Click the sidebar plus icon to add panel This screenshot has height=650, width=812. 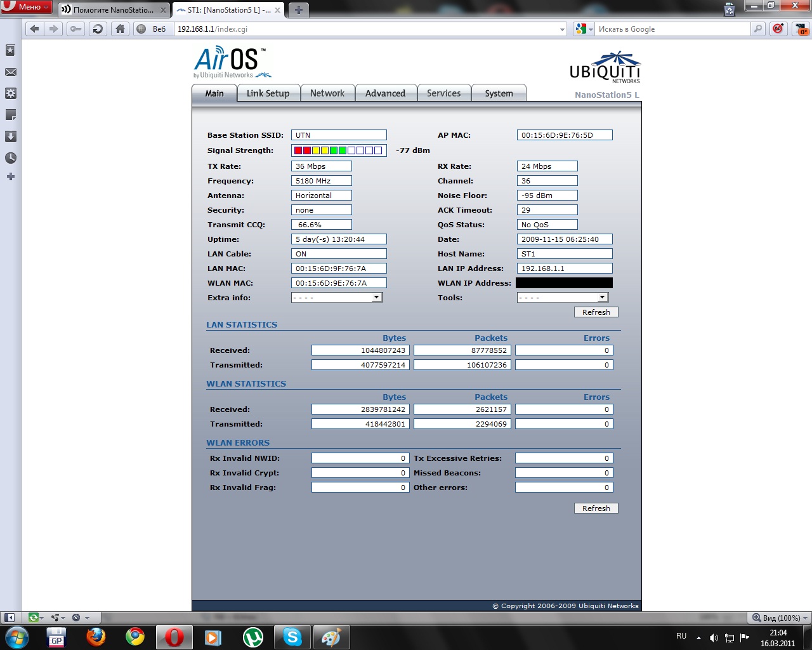pyautogui.click(x=10, y=176)
